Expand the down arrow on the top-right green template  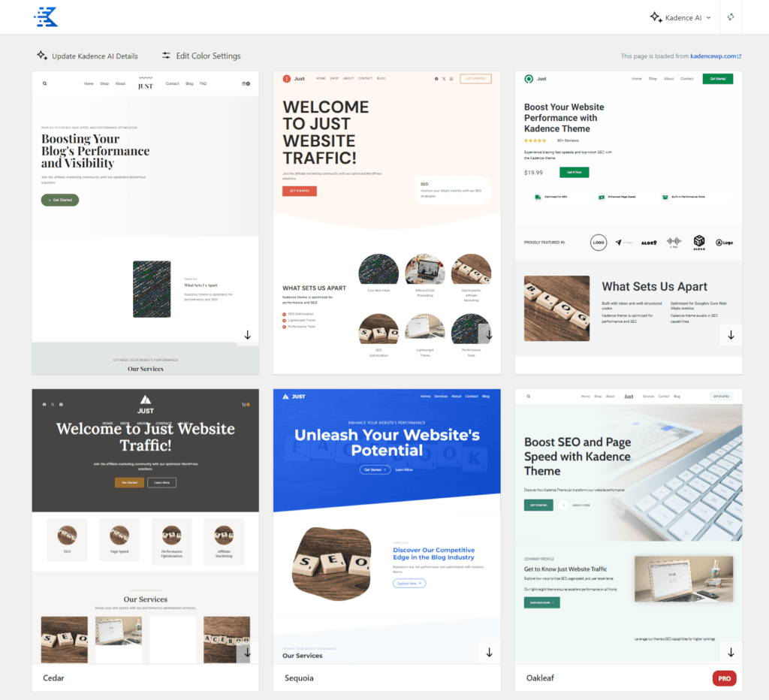coord(730,335)
